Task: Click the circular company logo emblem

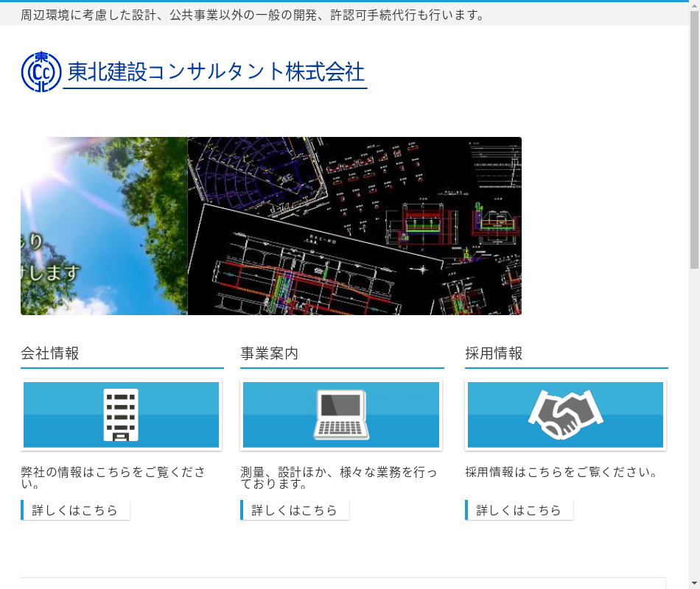Action: 41,71
